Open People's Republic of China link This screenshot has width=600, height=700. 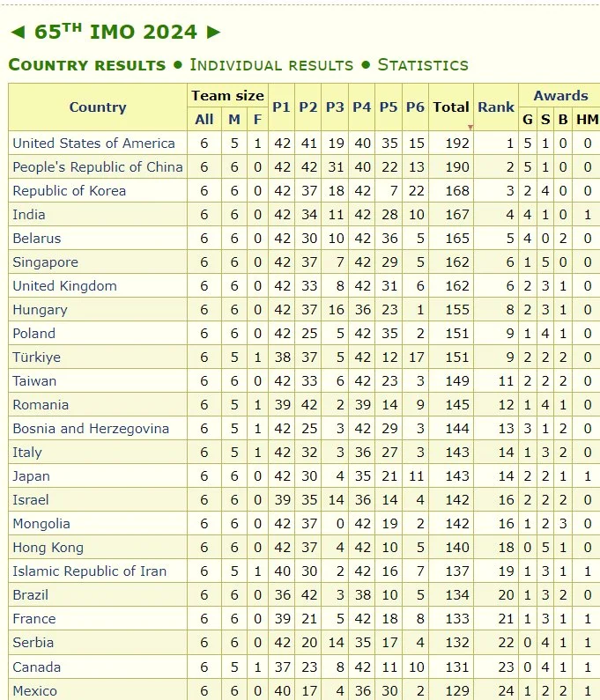pos(98,167)
